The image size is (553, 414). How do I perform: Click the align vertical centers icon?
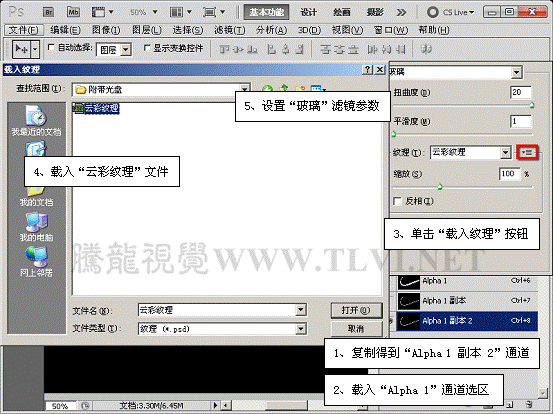click(238, 49)
